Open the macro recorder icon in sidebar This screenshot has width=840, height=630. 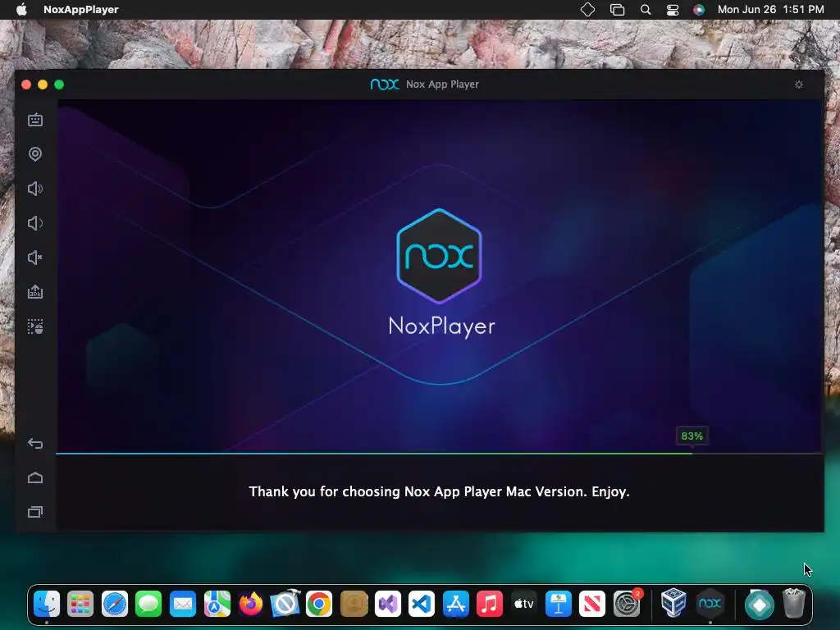tap(35, 326)
